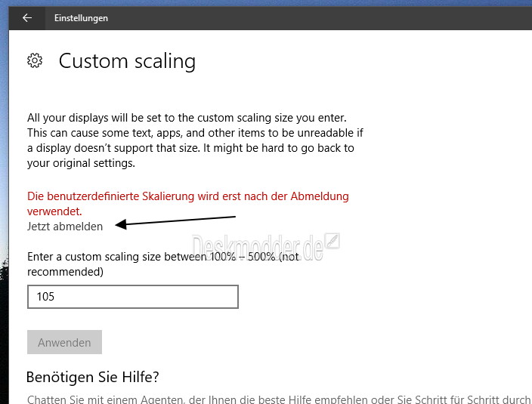Click the 'Enter a custom scaling size' label

pyautogui.click(x=163, y=264)
